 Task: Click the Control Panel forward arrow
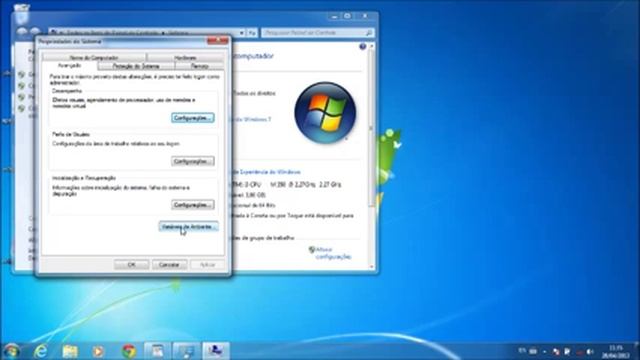35,32
